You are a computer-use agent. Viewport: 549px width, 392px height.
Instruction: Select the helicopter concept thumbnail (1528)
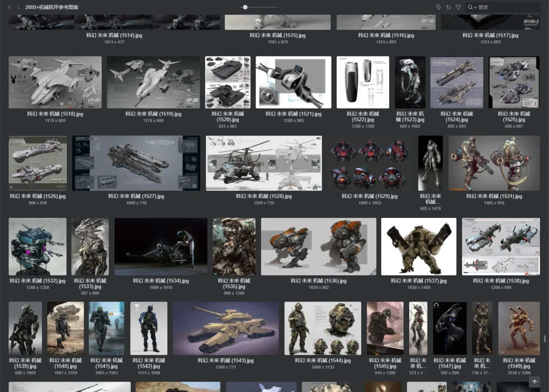(x=264, y=163)
